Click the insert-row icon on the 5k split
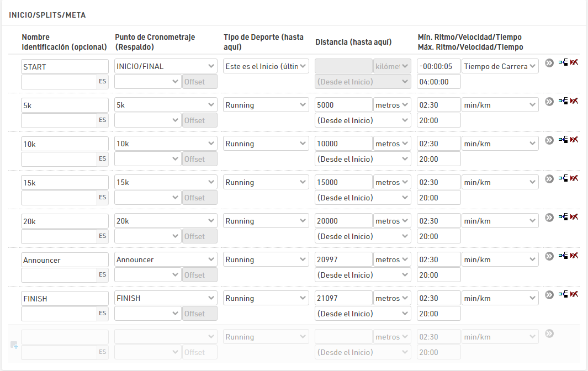Image resolution: width=588 pixels, height=371 pixels. click(x=563, y=101)
